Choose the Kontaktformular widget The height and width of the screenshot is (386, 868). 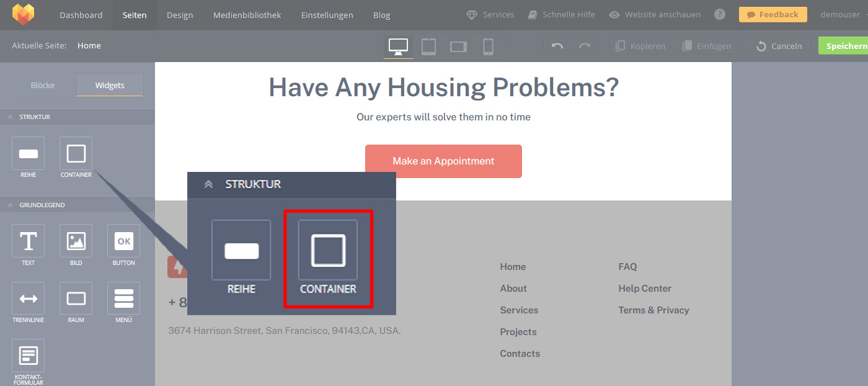pyautogui.click(x=29, y=356)
